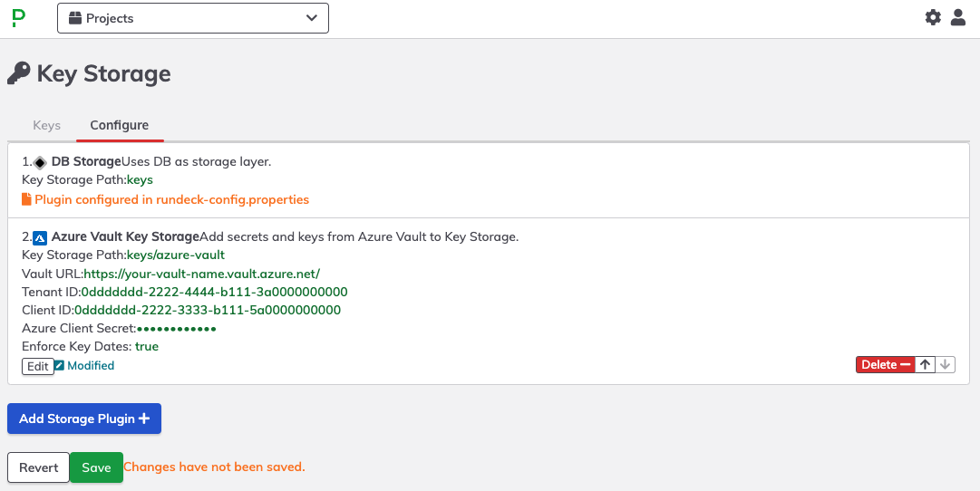Click the Rundeck logo icon
The height and width of the screenshot is (491, 980).
pos(19,17)
